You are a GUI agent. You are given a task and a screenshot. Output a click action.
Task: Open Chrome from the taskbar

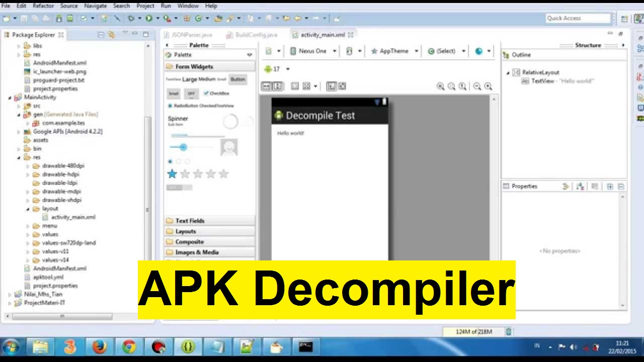[x=129, y=347]
